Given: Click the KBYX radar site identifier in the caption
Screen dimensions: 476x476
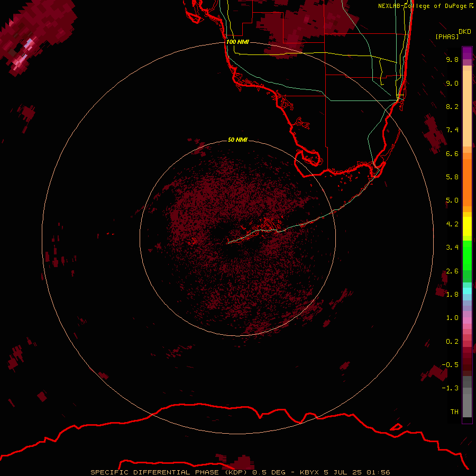Looking at the screenshot, I should (309, 472).
